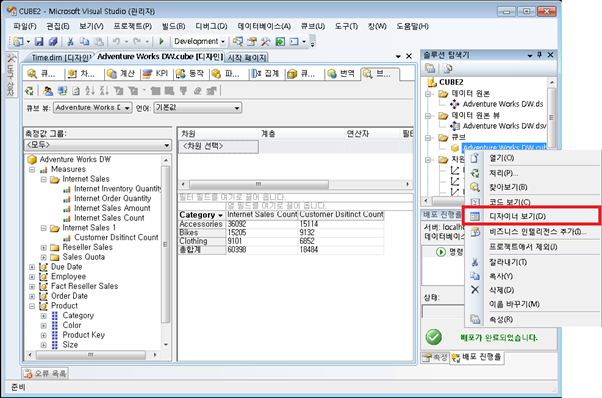Viewport: 602px width, 398px height.
Task: Click the Cut scissors toolbar icon
Action: point(70,41)
